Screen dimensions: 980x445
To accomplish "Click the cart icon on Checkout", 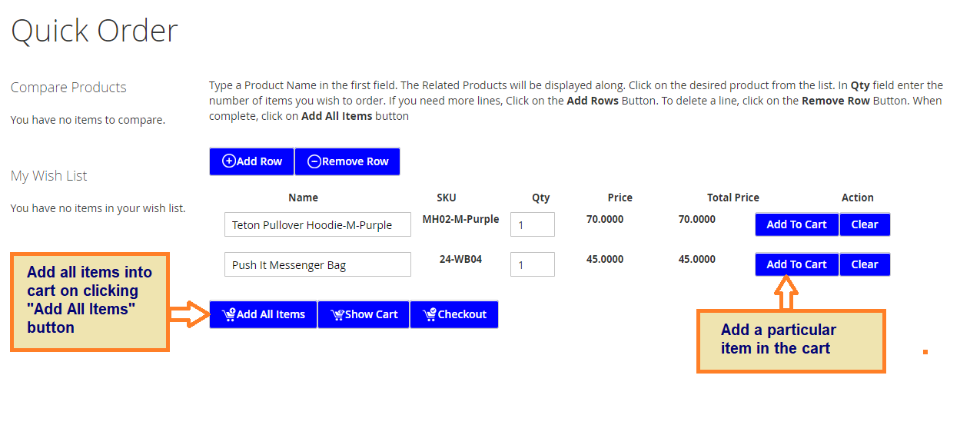I will pyautogui.click(x=430, y=314).
